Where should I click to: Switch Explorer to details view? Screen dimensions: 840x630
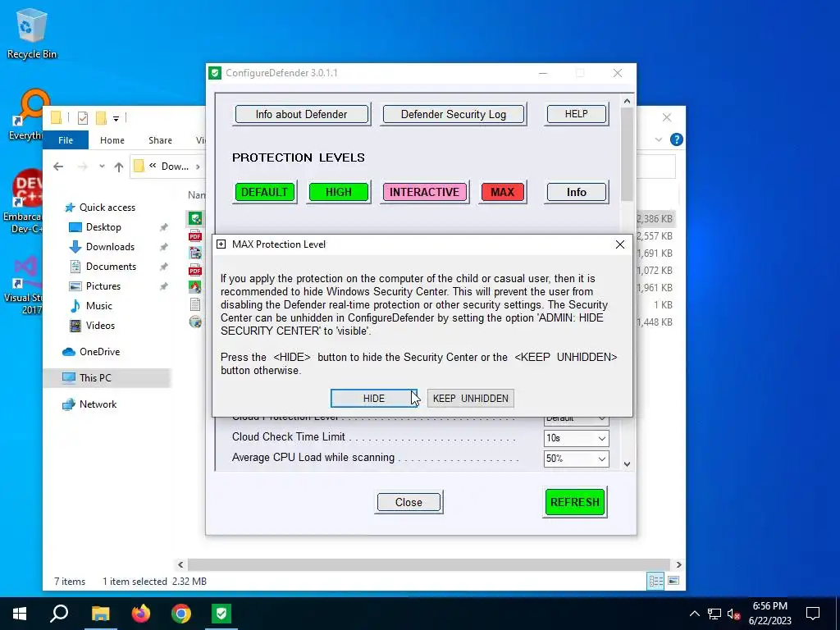coord(655,581)
